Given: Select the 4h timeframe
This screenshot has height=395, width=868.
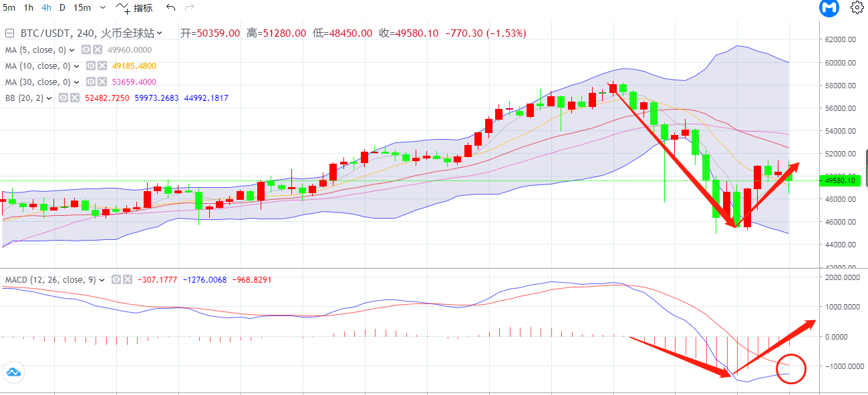Looking at the screenshot, I should [x=46, y=7].
